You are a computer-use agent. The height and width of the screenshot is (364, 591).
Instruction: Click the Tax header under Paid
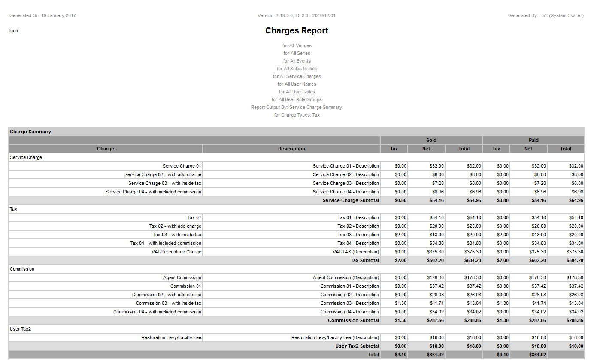click(x=496, y=149)
